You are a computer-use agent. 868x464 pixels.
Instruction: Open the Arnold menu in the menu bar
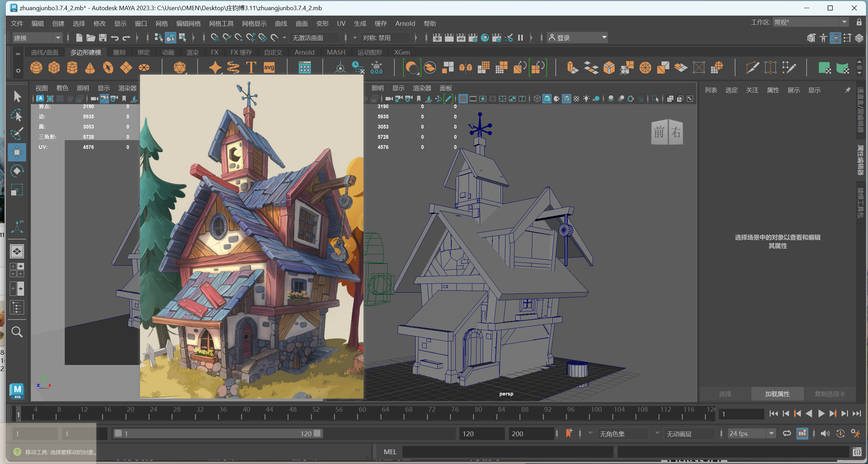click(405, 23)
